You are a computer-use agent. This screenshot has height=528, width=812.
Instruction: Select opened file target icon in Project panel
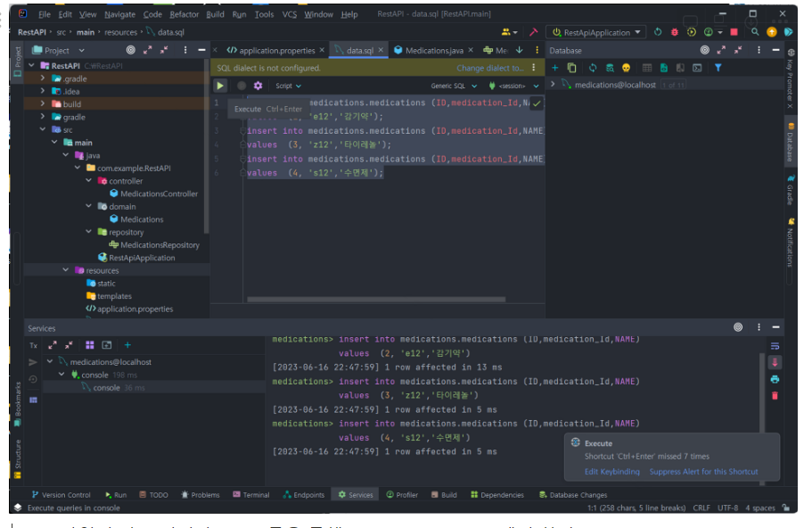point(130,50)
